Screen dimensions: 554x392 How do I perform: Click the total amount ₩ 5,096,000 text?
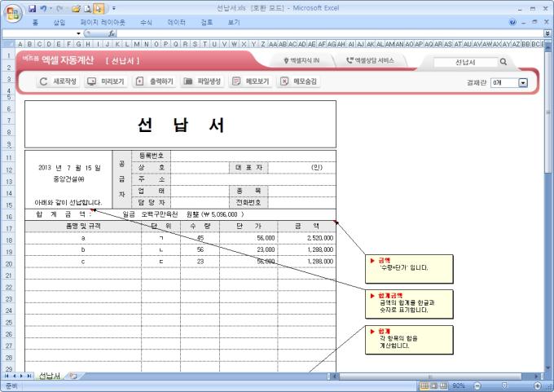[222, 214]
